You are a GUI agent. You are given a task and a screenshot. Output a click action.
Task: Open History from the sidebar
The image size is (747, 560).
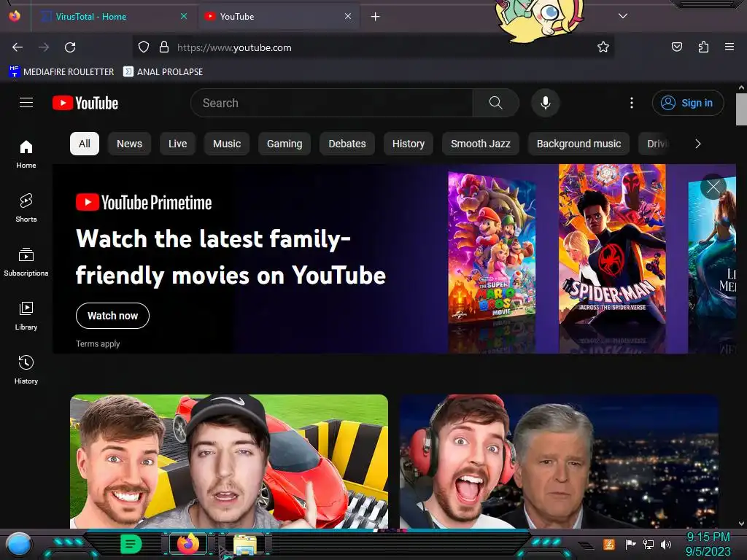click(26, 370)
